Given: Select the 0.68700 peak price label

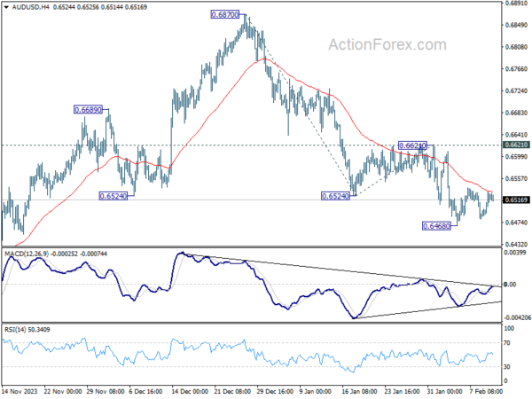Looking at the screenshot, I should [224, 14].
